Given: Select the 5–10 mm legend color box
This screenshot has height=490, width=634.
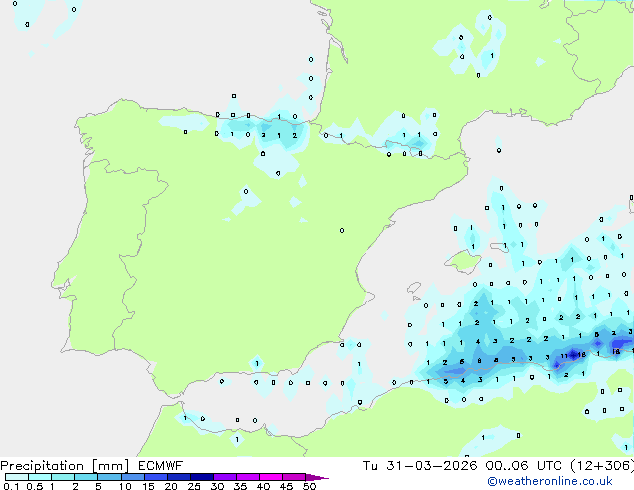Looking at the screenshot, I should [x=110, y=477].
